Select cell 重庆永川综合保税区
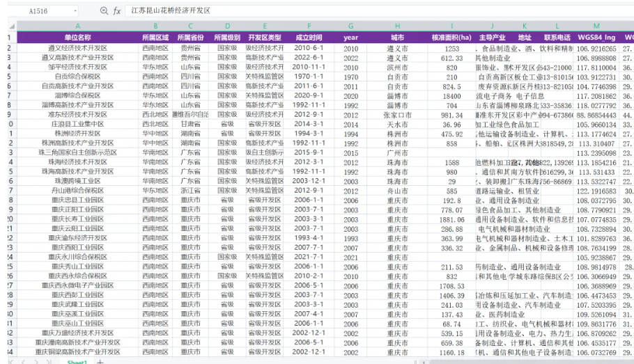 (77, 257)
